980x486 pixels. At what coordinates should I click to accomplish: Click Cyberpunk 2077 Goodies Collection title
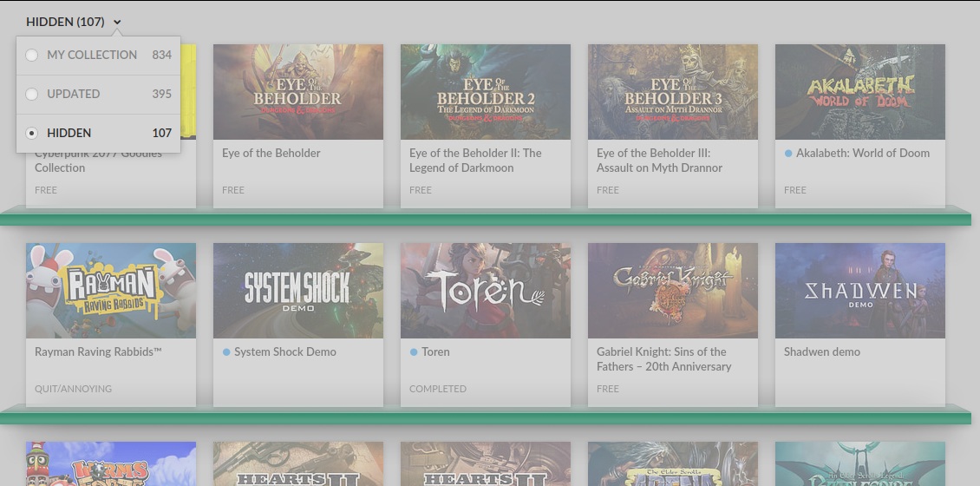point(98,161)
